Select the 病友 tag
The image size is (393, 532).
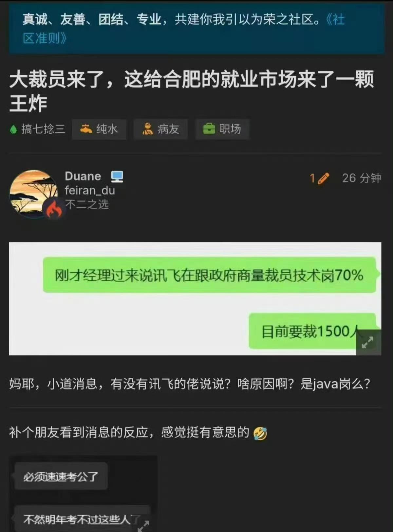(160, 129)
